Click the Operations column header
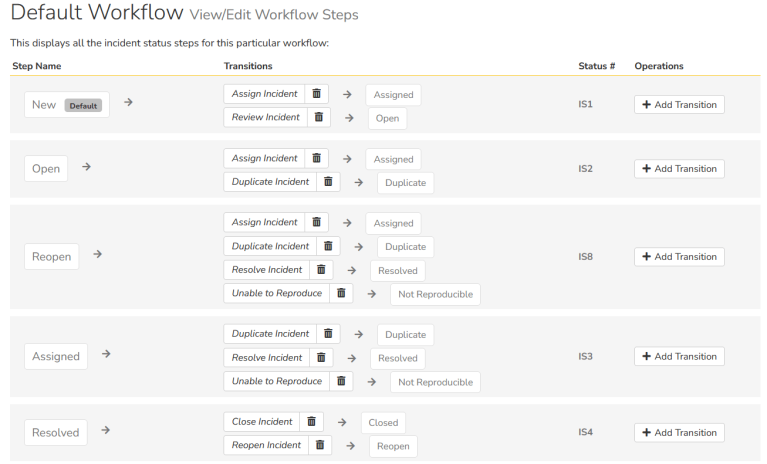Screen dimensions: 767x464 click(x=659, y=66)
